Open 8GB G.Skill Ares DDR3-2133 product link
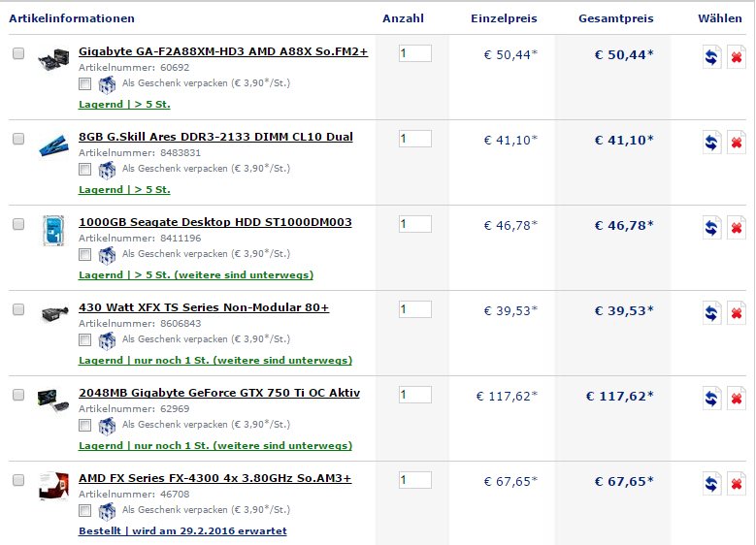756x545 pixels. (215, 137)
